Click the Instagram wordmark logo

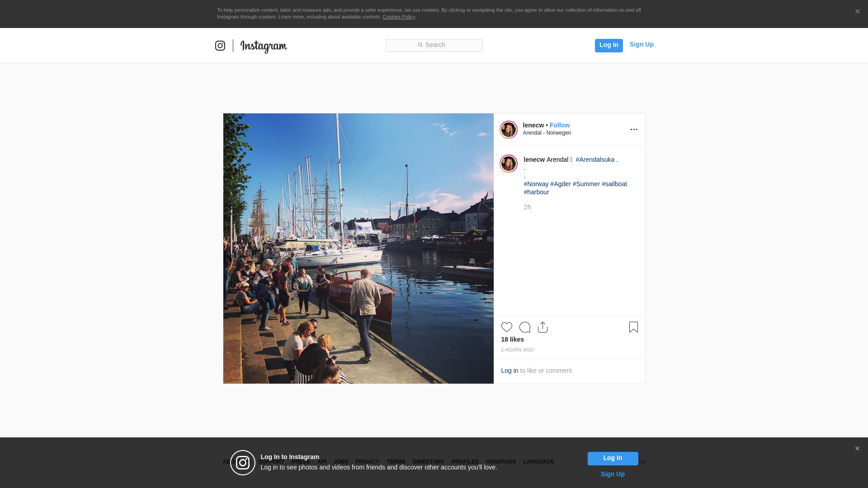point(264,46)
